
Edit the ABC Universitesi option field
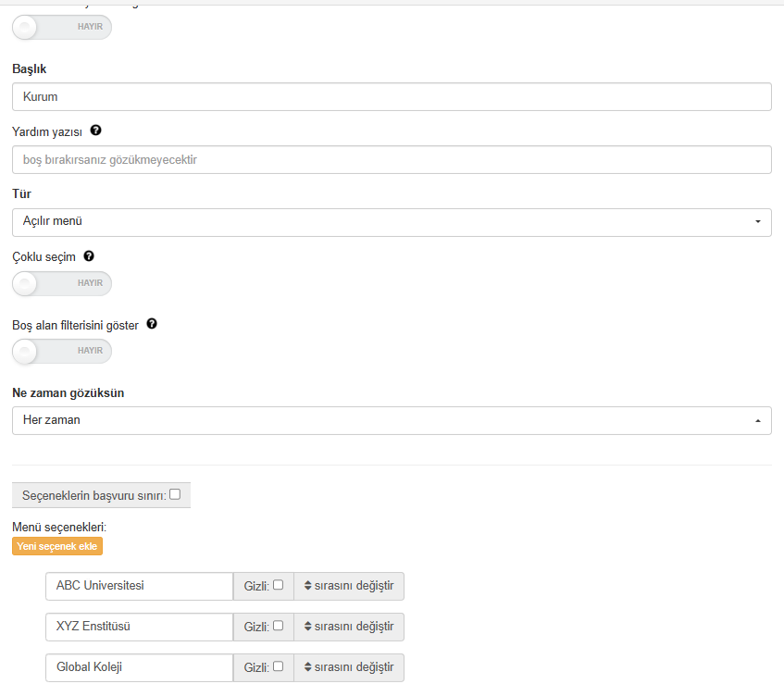pyautogui.click(x=139, y=586)
